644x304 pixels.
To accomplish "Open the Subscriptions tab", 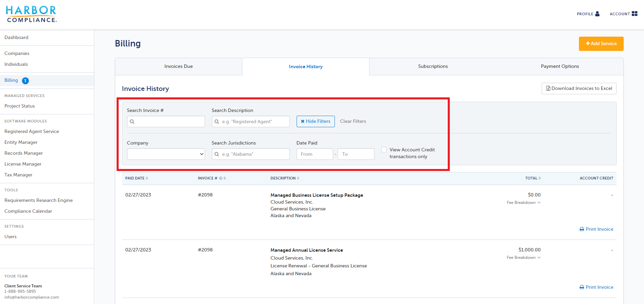I will 433,66.
